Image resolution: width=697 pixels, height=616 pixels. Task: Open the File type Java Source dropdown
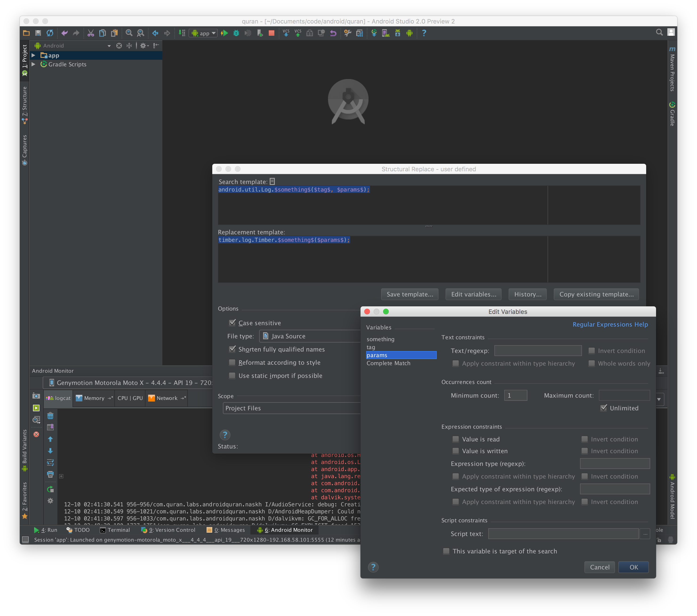pos(310,336)
